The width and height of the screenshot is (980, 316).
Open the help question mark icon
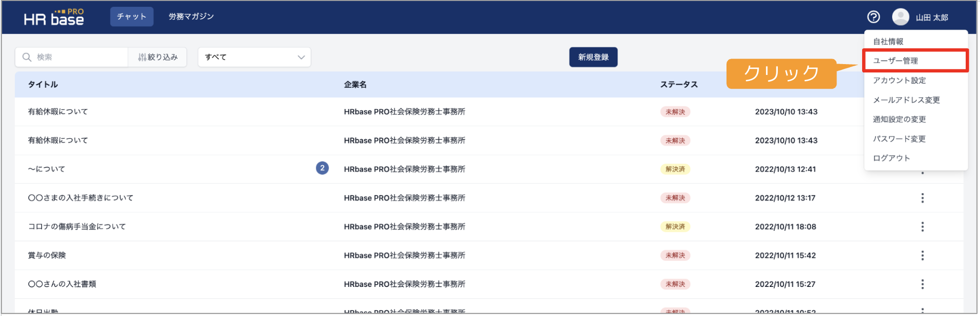(873, 17)
